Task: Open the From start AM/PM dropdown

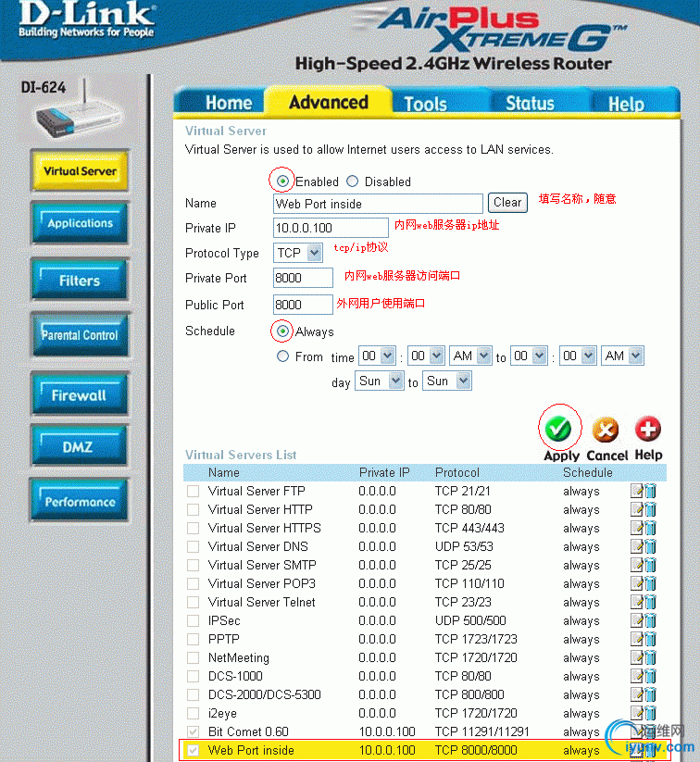Action: pos(470,356)
